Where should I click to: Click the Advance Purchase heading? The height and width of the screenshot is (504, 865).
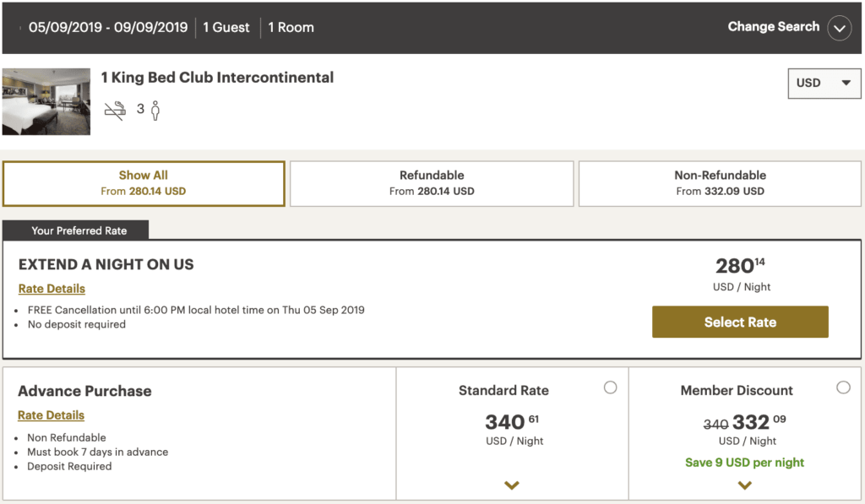(x=84, y=391)
